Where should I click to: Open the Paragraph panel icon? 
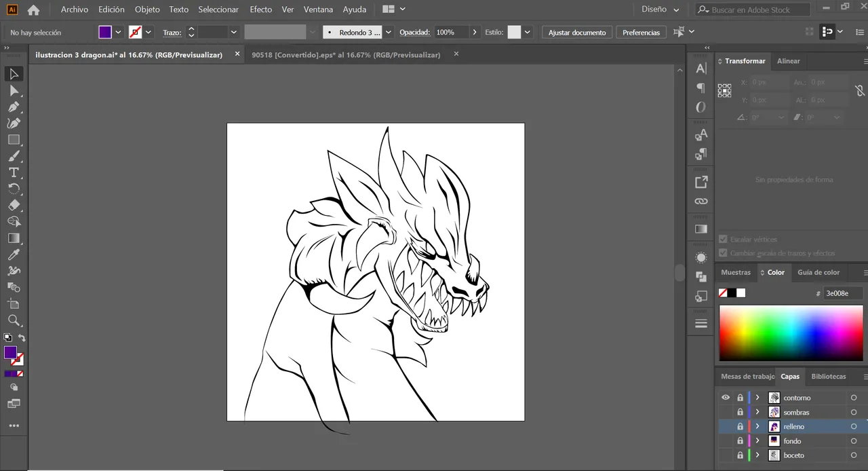click(x=701, y=88)
